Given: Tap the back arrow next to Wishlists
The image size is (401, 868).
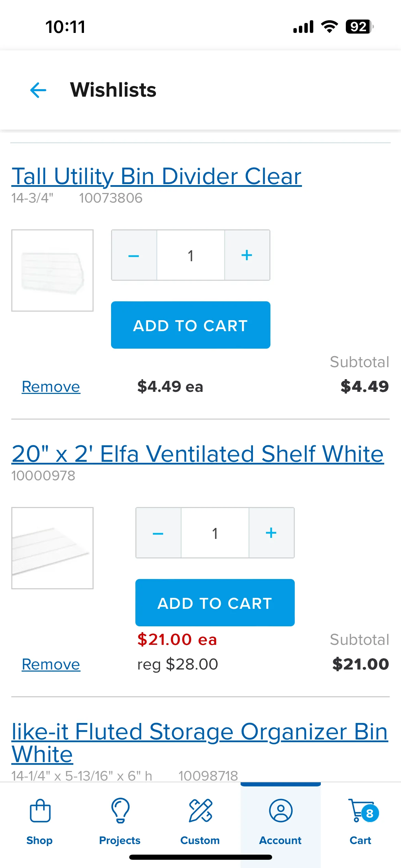Looking at the screenshot, I should [x=38, y=90].
